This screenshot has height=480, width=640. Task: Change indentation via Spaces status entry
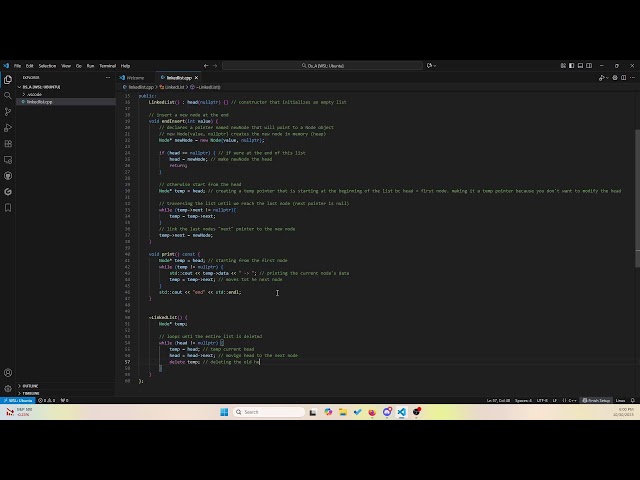(523, 400)
